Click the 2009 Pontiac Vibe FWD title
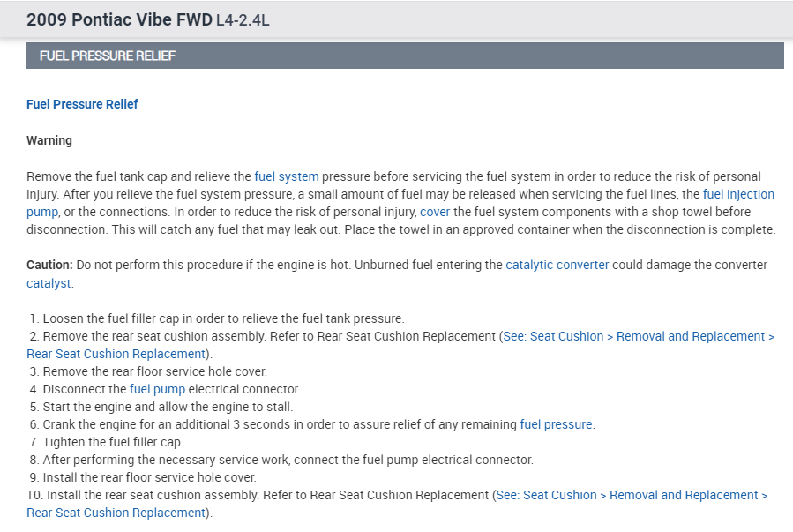Viewport: 793px width, 532px height. 119,19
